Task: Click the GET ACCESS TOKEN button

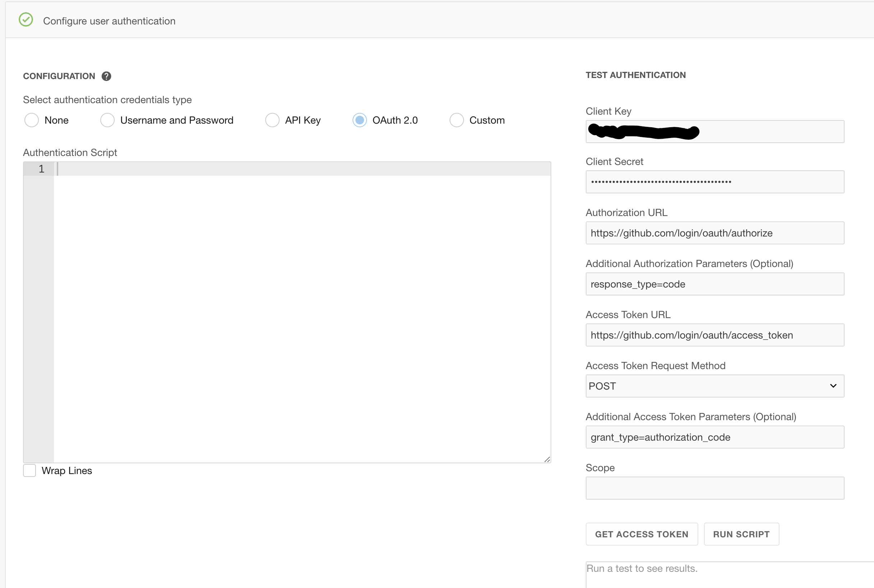Action: pos(641,534)
